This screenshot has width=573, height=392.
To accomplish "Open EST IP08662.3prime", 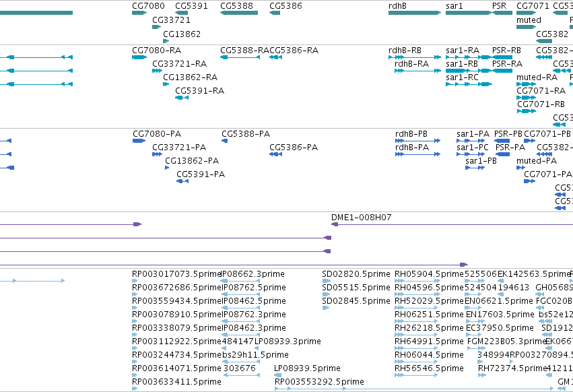I will point(253,274).
